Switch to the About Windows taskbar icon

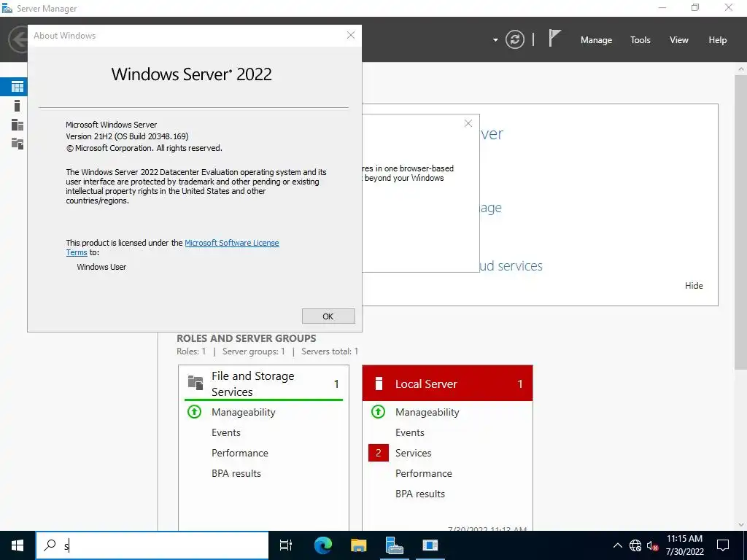(430, 545)
